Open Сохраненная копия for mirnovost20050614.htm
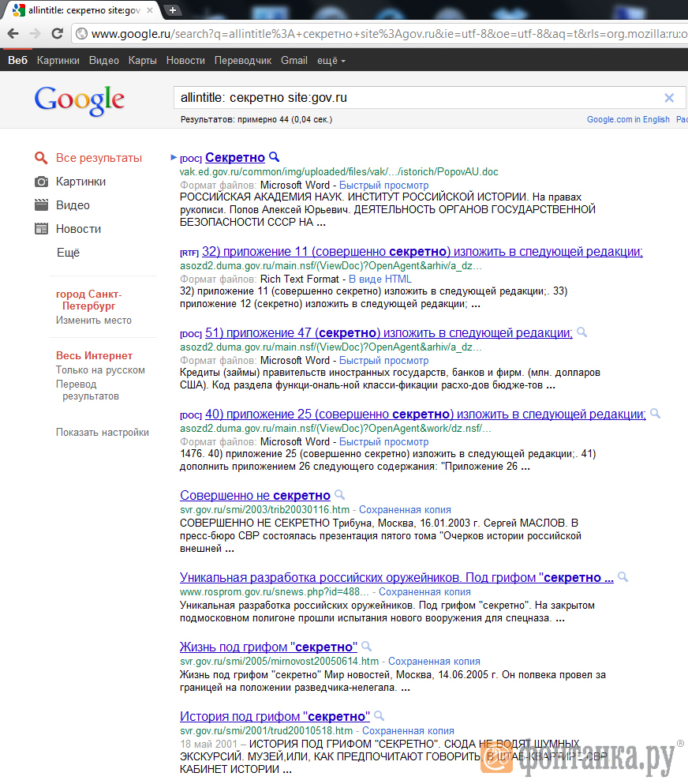688x784 pixels. (434, 661)
